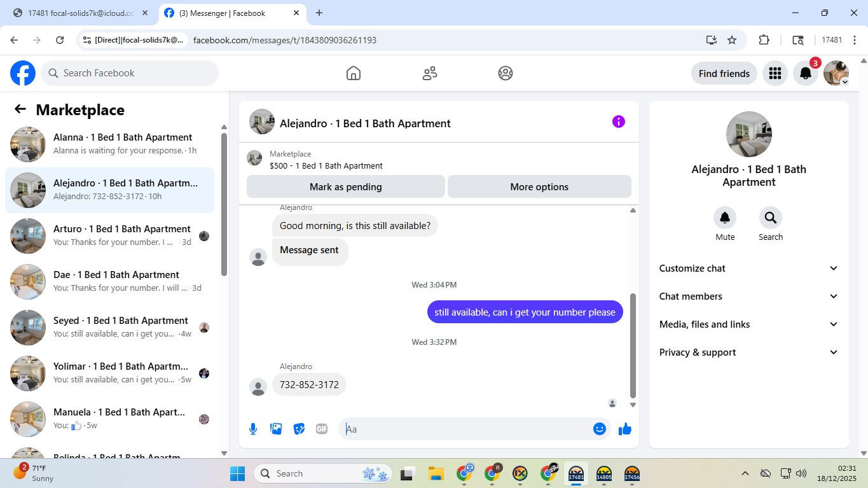Open the emoji picker in the message box

point(599,429)
